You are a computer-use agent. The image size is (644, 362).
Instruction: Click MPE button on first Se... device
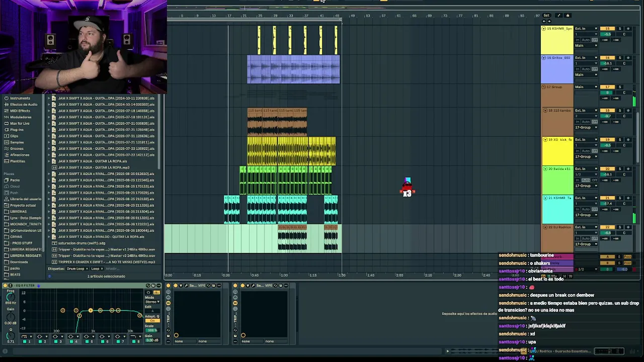click(202, 286)
